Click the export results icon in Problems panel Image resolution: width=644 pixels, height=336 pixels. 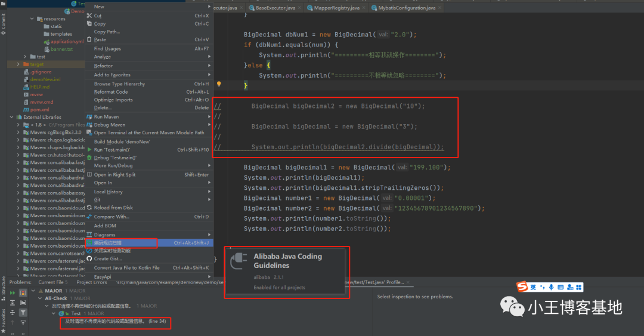click(23, 322)
